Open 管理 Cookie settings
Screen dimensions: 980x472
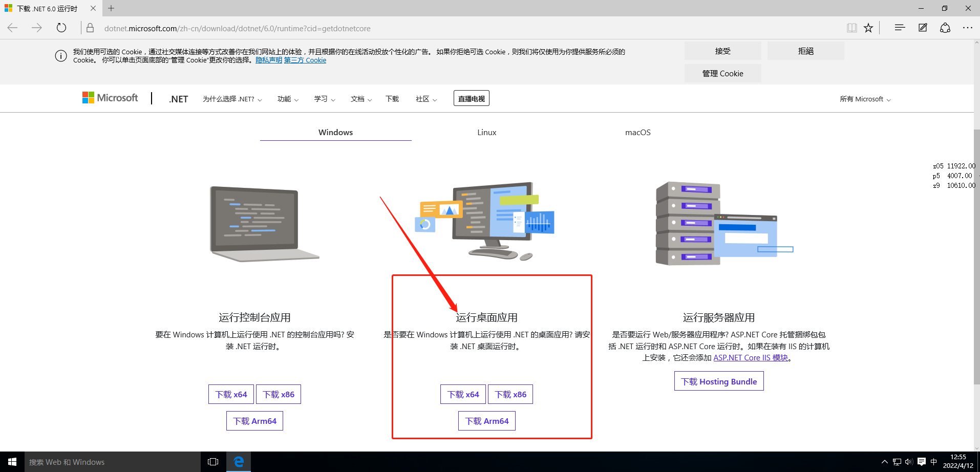723,73
